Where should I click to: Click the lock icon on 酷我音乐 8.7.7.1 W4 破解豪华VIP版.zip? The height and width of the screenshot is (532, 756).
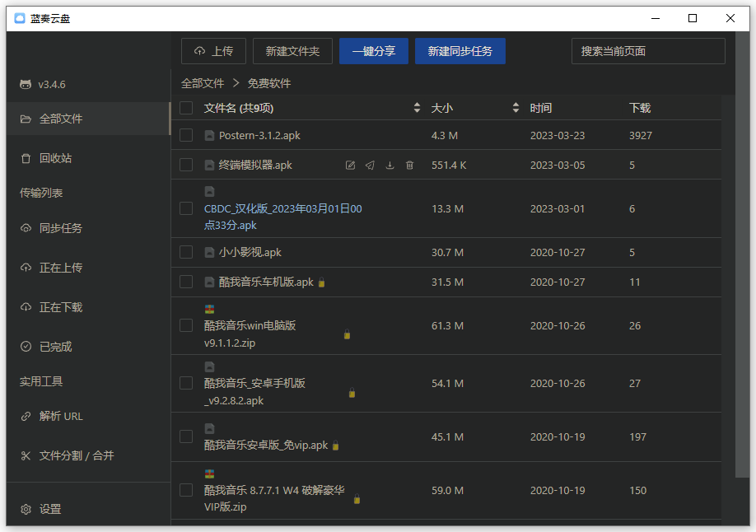click(x=357, y=499)
